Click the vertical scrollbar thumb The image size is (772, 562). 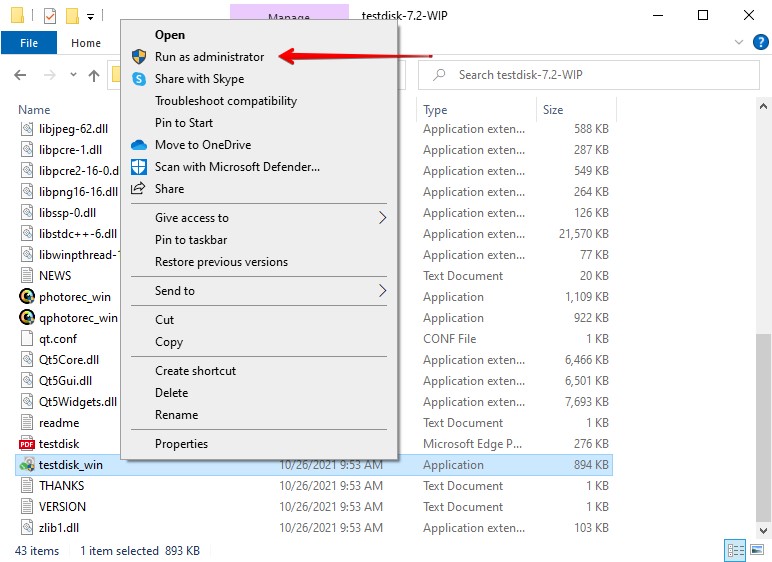tap(764, 427)
